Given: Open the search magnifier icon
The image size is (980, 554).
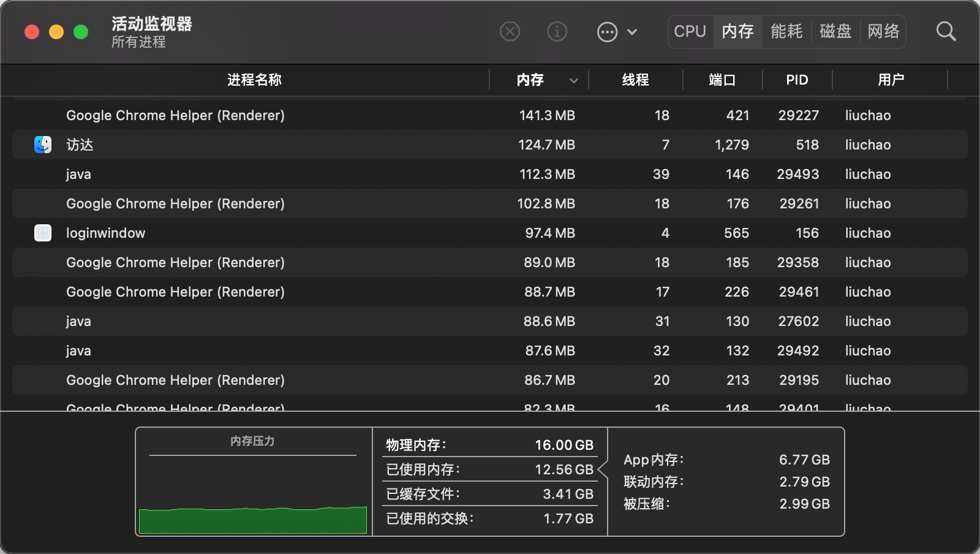Looking at the screenshot, I should tap(946, 31).
